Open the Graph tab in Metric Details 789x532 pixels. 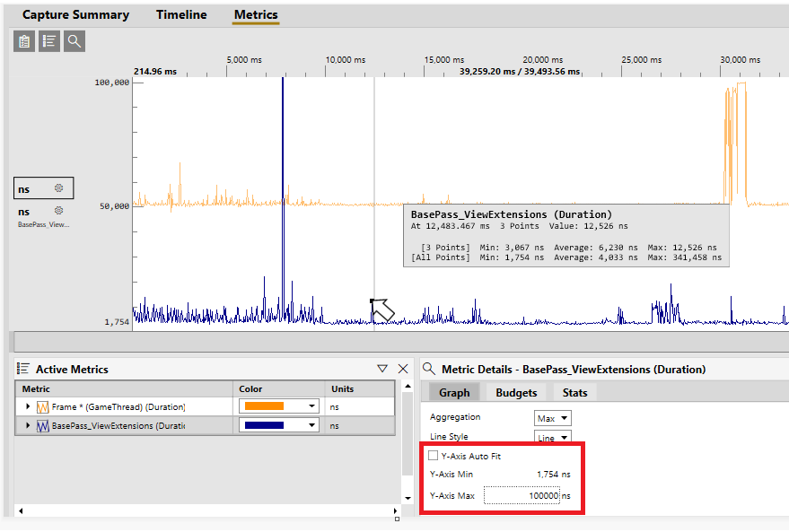[x=454, y=393]
